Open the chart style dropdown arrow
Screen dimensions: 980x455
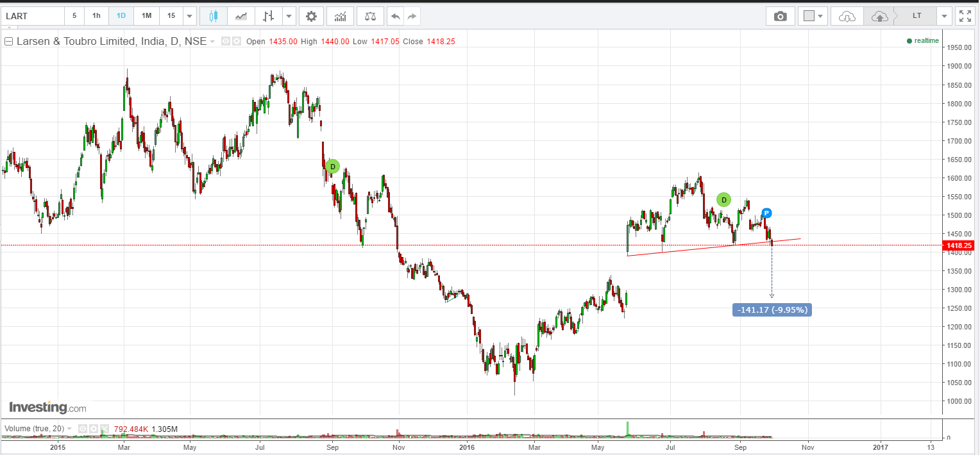[x=289, y=16]
